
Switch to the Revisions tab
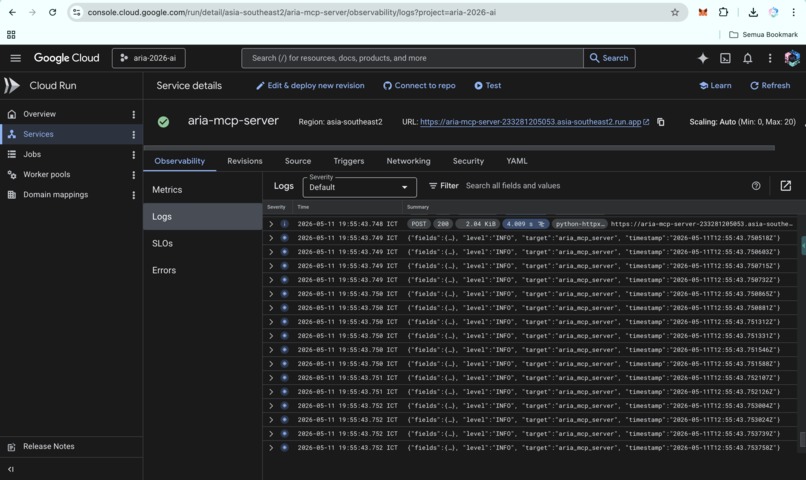[245, 161]
